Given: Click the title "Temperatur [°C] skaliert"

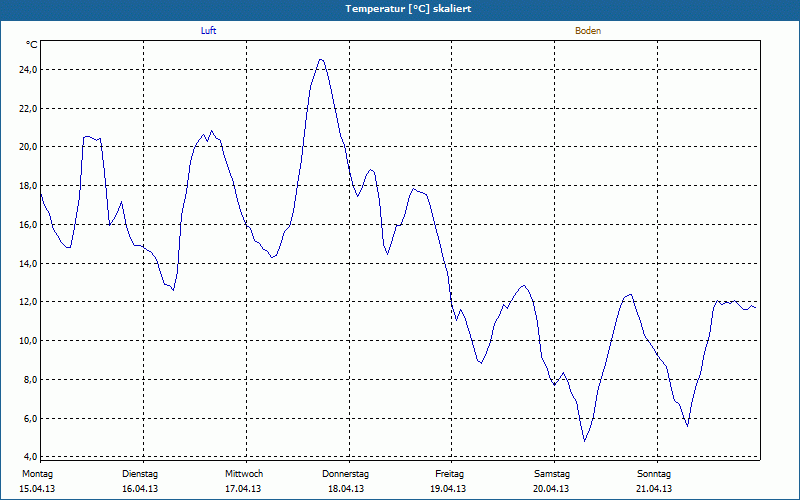Looking at the screenshot, I should pos(408,9).
